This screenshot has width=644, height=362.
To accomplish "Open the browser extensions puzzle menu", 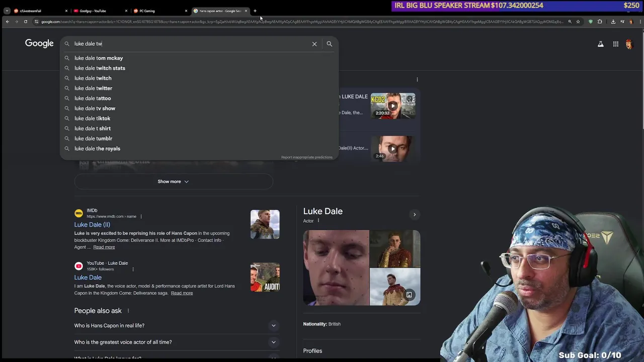I will pyautogui.click(x=600, y=22).
